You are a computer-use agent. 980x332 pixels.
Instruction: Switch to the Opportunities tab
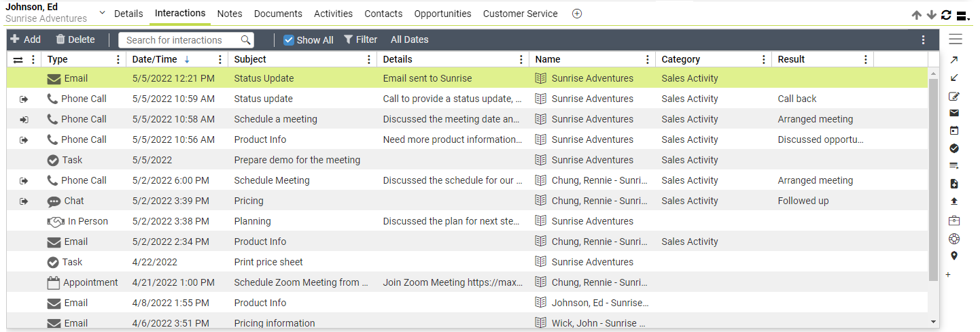pos(442,14)
